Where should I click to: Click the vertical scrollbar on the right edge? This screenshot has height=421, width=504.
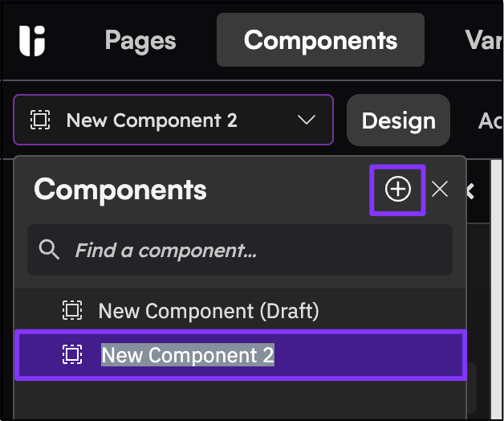496,290
